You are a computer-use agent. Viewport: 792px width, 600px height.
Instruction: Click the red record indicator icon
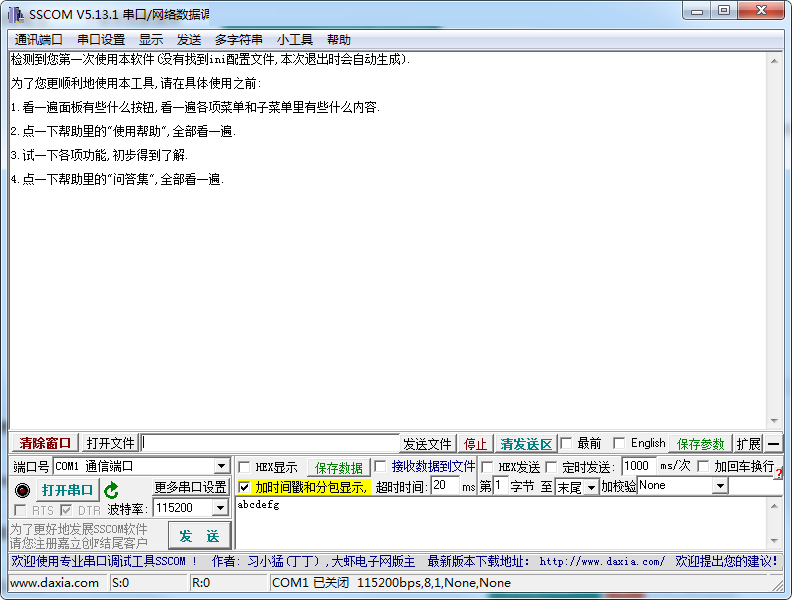[x=22, y=490]
